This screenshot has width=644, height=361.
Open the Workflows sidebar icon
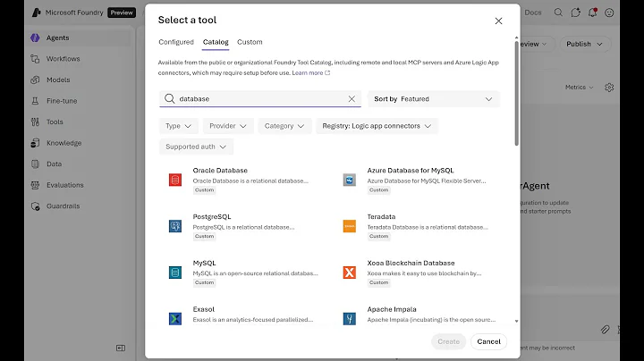[35, 59]
